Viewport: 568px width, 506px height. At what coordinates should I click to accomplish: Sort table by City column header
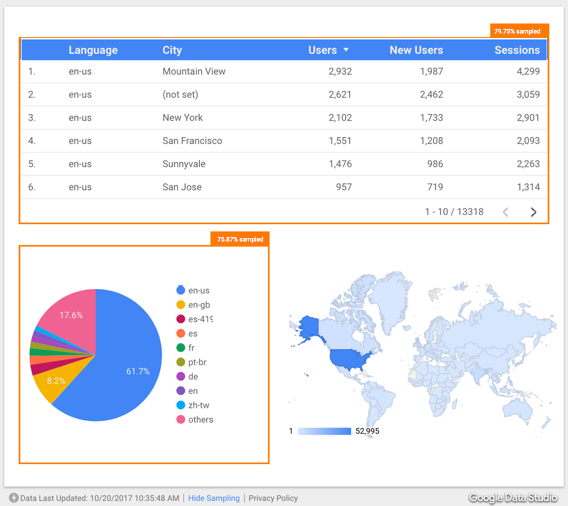172,50
